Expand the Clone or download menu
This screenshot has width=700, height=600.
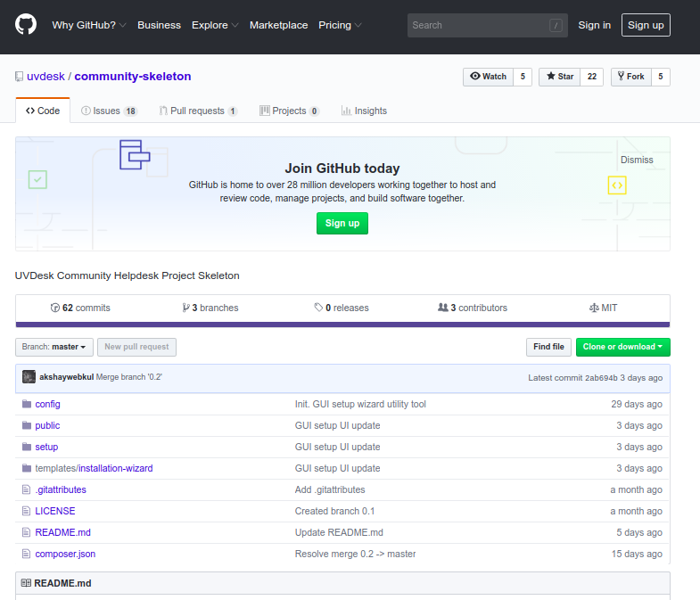coord(622,347)
